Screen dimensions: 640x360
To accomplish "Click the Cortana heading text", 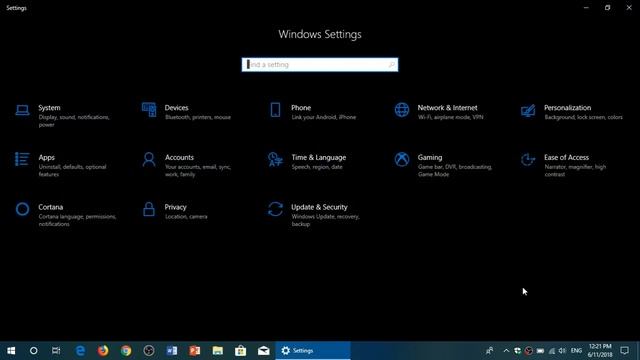I will click(51, 207).
